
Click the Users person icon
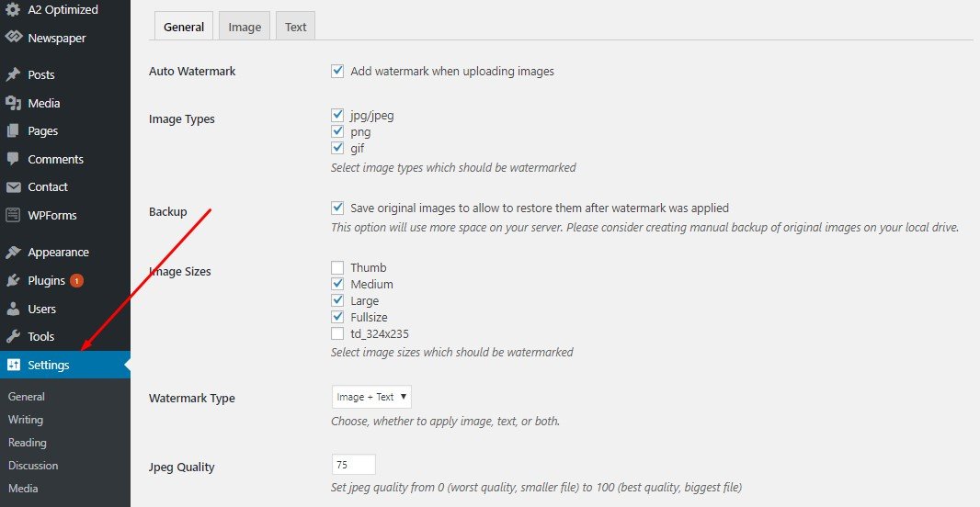tap(13, 309)
